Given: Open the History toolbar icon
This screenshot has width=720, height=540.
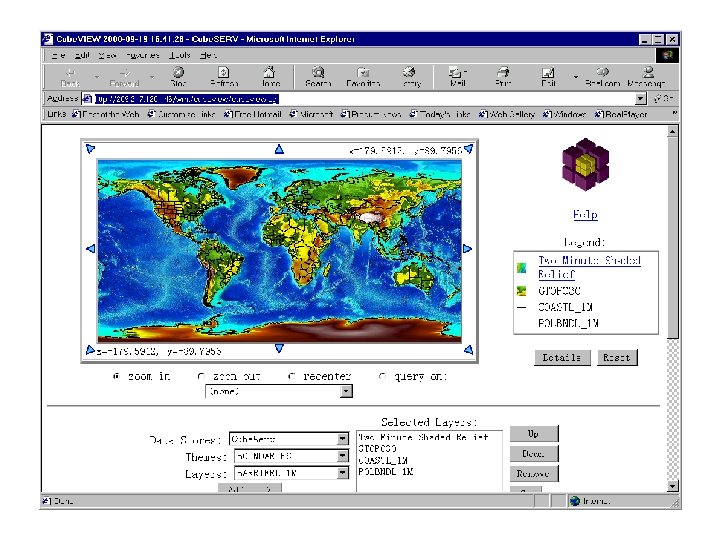Looking at the screenshot, I should (411, 77).
